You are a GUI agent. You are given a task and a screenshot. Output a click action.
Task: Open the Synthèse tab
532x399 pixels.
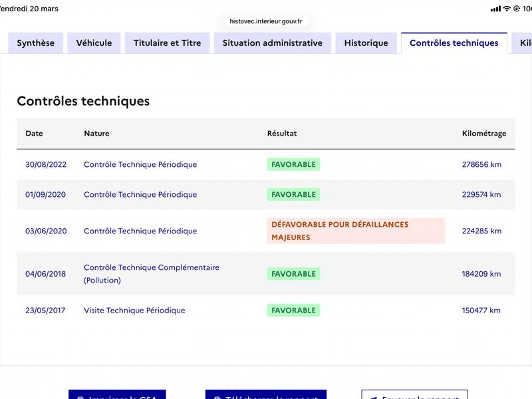pos(36,43)
